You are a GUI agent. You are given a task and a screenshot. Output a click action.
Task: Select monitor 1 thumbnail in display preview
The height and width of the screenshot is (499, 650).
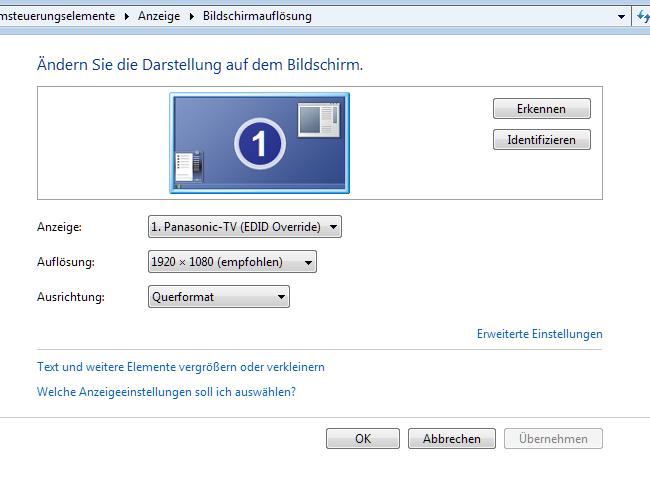click(260, 143)
